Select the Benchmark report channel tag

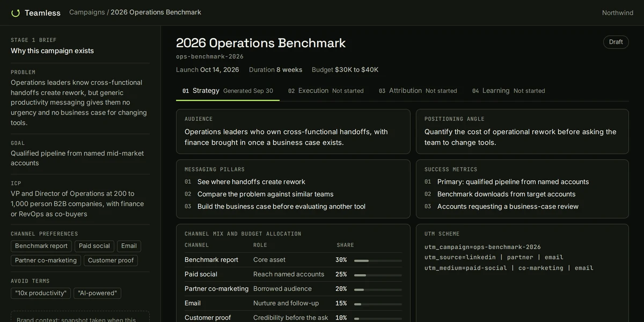[41, 246]
